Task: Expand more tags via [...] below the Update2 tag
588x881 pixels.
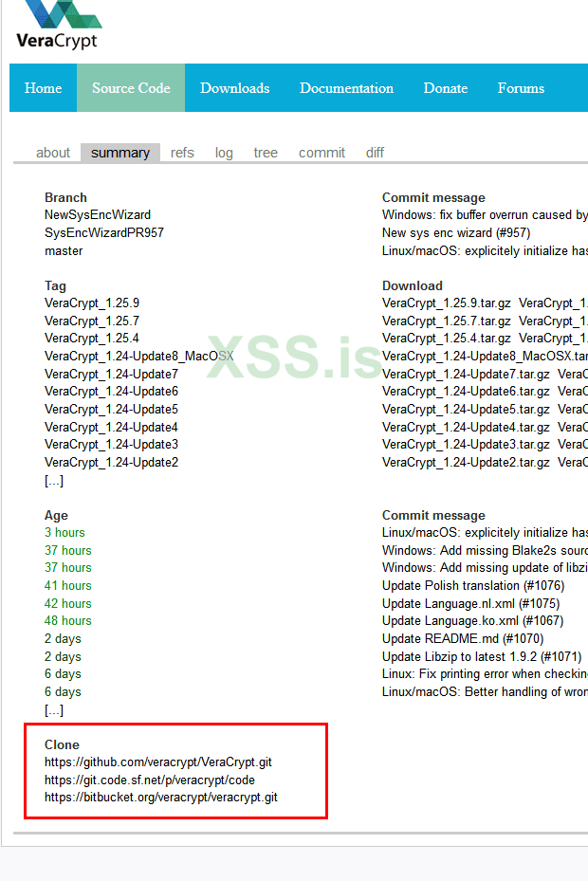Action: coord(54,481)
